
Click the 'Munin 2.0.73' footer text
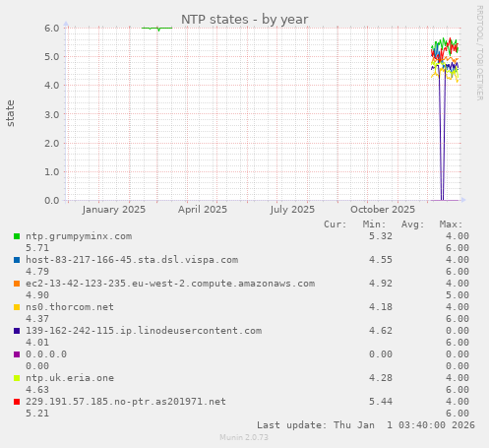tap(244, 437)
